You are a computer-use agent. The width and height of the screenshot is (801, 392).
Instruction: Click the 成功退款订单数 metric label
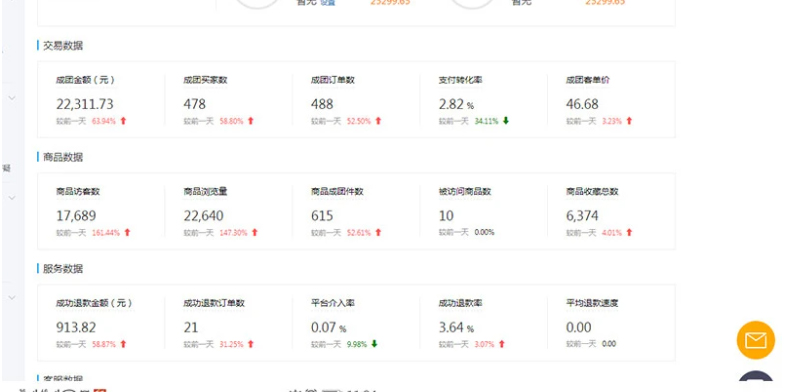click(214, 303)
